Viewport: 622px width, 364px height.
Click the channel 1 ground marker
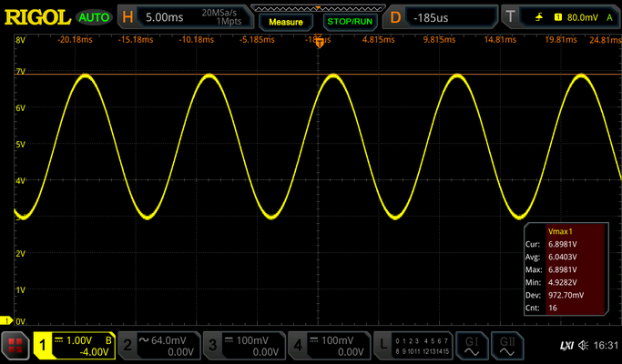point(6,320)
